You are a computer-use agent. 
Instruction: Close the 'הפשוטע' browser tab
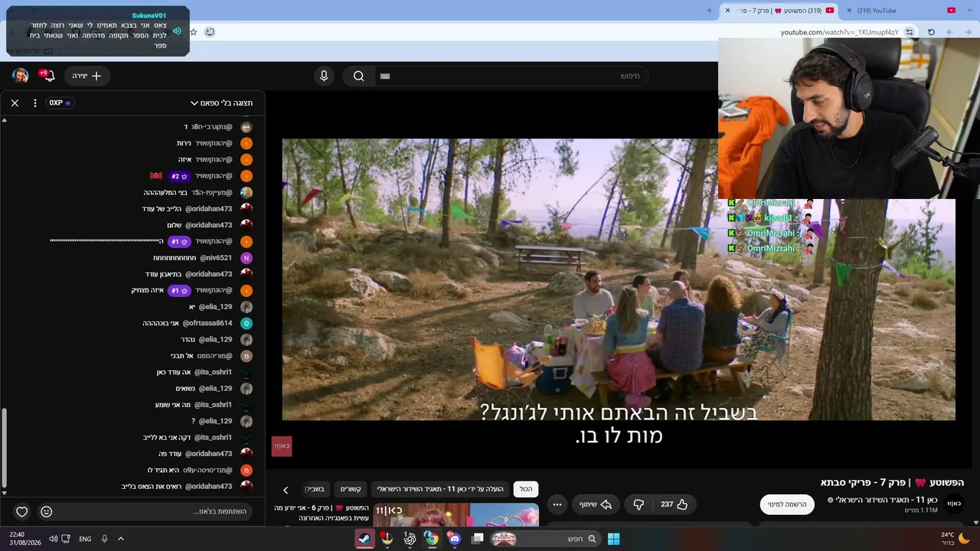pos(727,10)
